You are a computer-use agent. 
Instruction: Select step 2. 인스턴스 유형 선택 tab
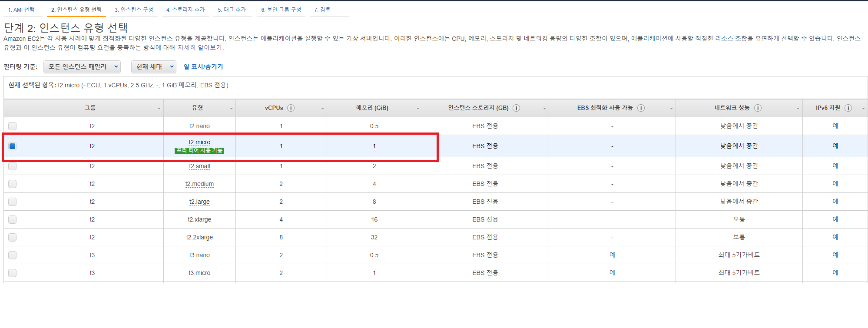click(x=76, y=10)
